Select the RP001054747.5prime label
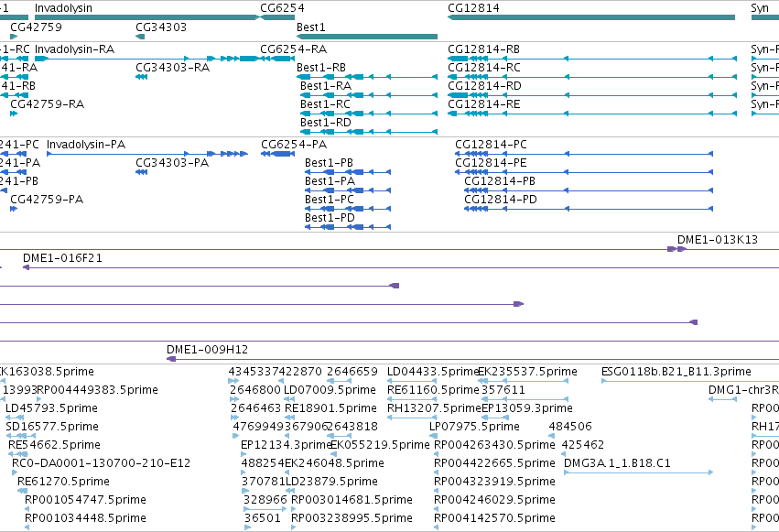The height and width of the screenshot is (532, 779). point(85,500)
